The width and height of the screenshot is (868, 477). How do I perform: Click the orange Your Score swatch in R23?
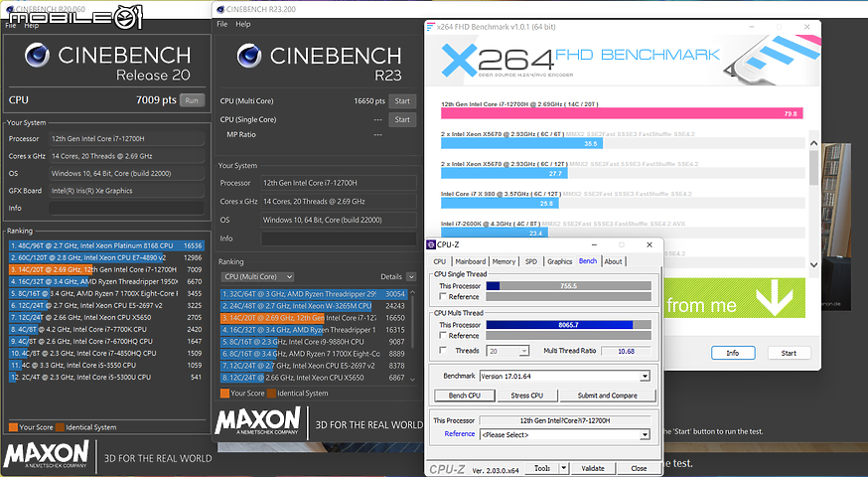point(224,394)
